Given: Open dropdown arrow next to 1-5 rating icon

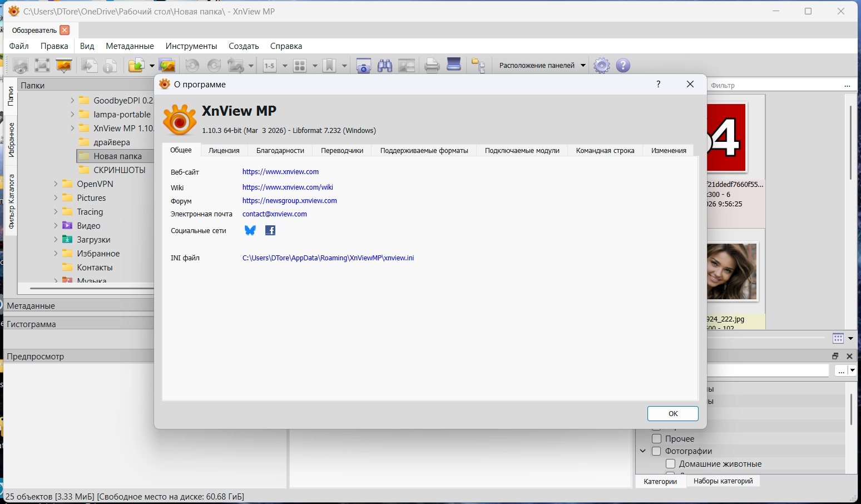Looking at the screenshot, I should coord(285,66).
